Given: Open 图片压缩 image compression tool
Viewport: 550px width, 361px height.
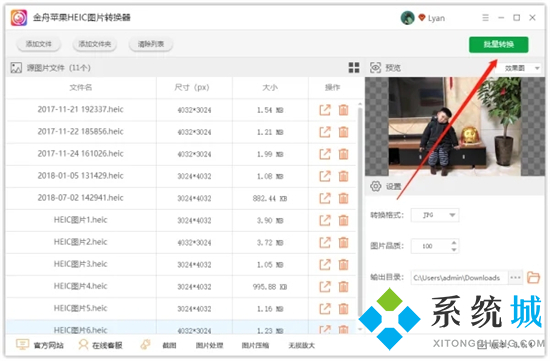Looking at the screenshot, I should [x=255, y=346].
